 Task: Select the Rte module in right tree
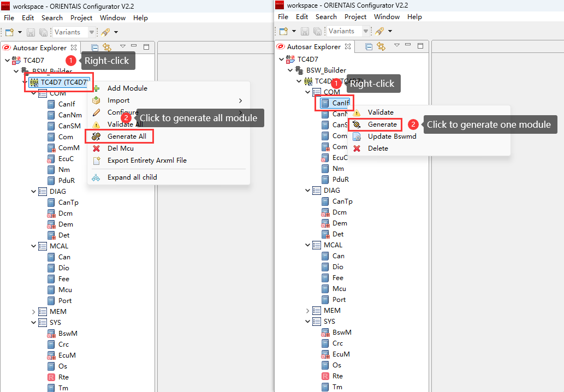click(x=337, y=376)
